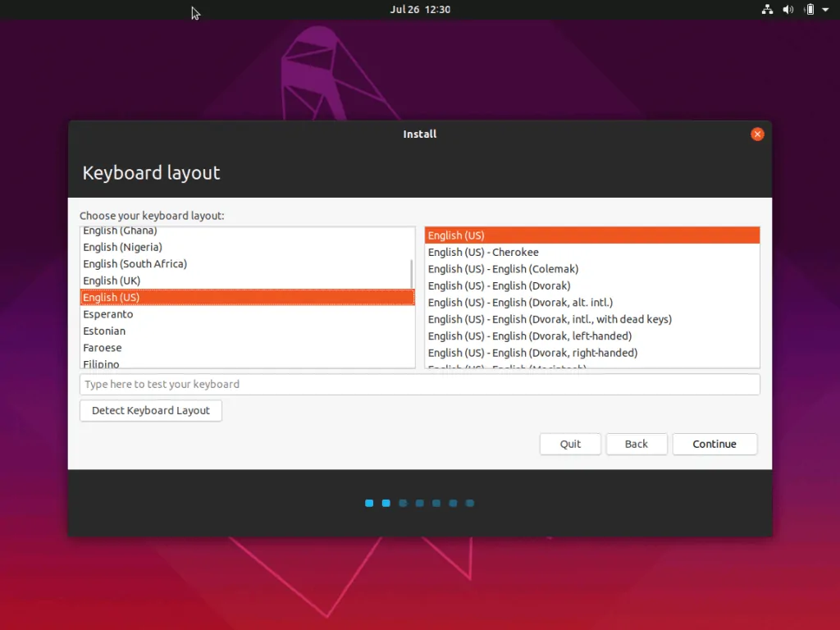The width and height of the screenshot is (840, 630).
Task: Click the language list scrollbar handle
Action: click(x=412, y=275)
